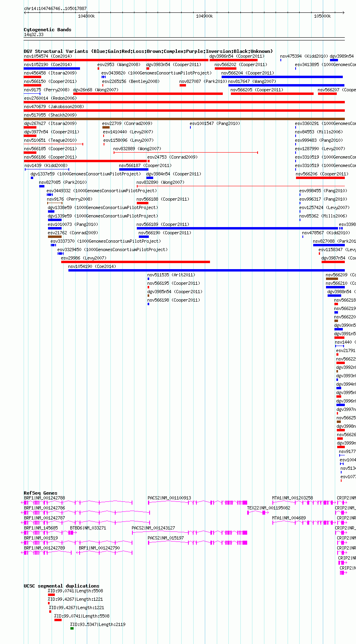This screenshot has height=644, width=356.
Task: Click esv24753 (Conrad2009) label
Action: (172, 157)
